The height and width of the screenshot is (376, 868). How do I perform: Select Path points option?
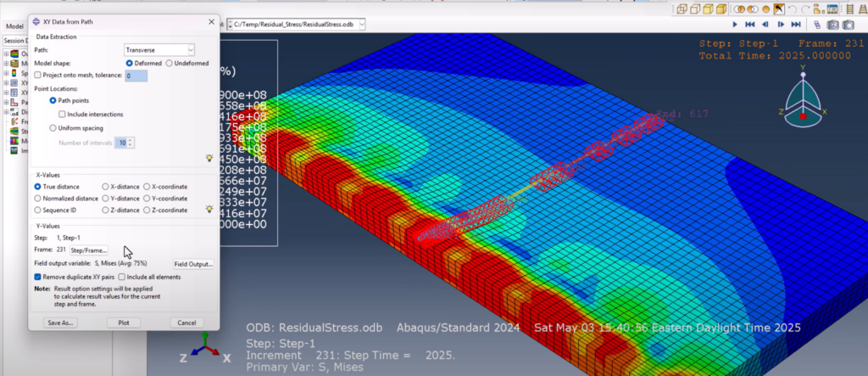[x=53, y=100]
